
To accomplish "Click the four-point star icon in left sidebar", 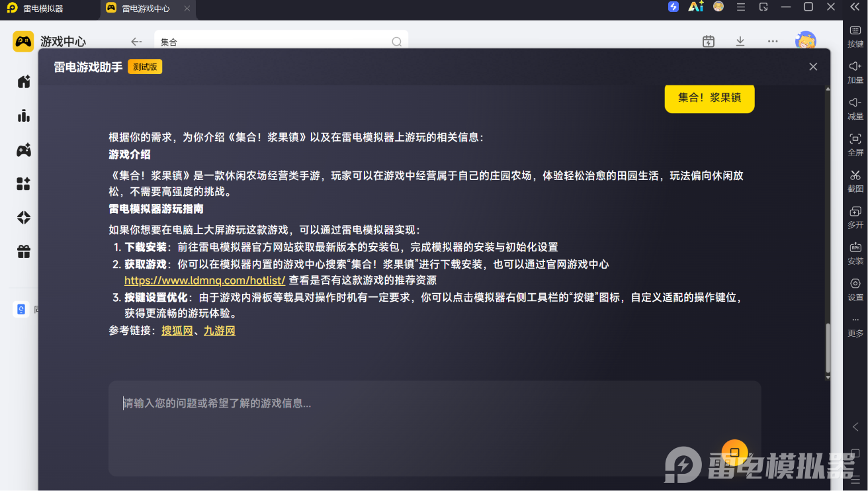I will tap(24, 218).
